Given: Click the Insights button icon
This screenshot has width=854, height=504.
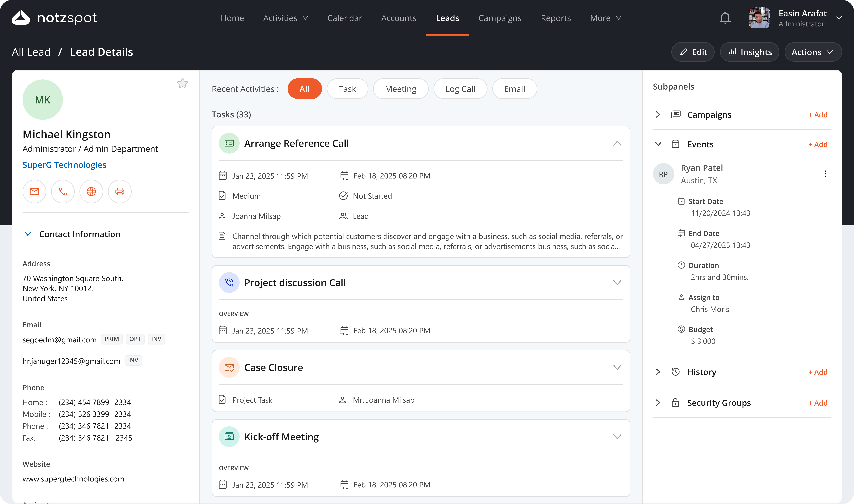Looking at the screenshot, I should point(733,52).
